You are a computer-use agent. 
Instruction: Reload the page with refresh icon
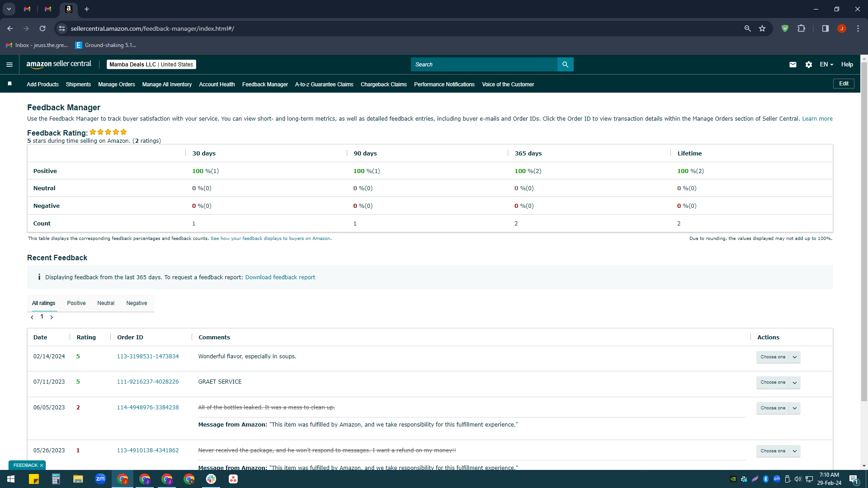(42, 28)
